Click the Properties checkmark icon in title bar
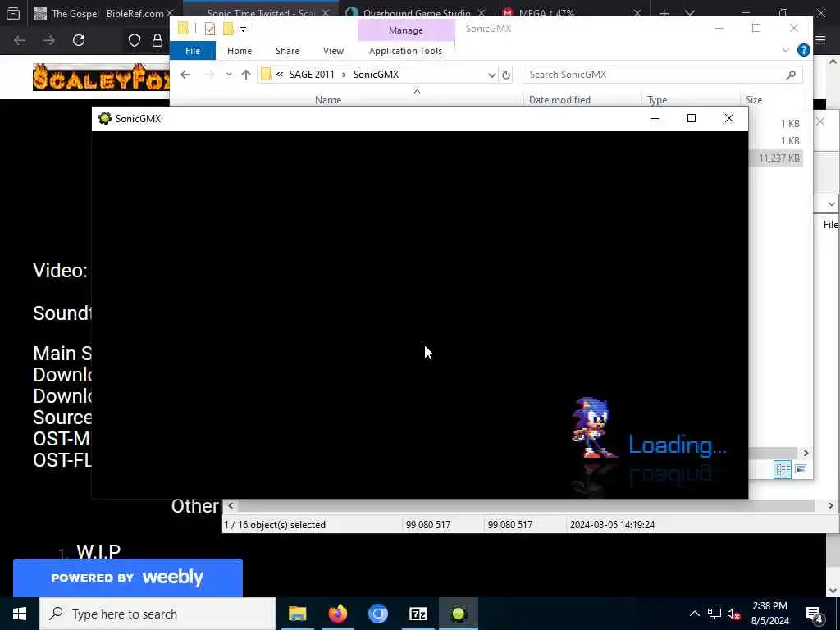This screenshot has height=630, width=840. pyautogui.click(x=210, y=29)
